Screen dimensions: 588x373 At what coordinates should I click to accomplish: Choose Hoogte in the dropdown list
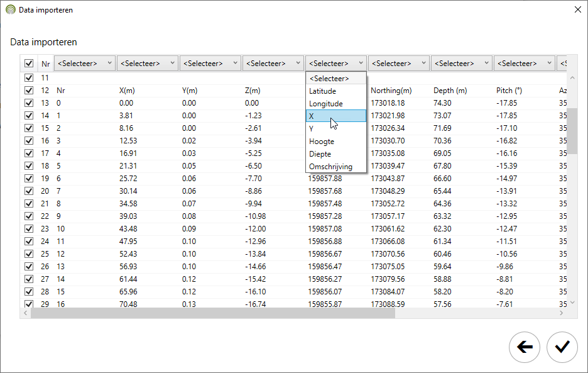pos(336,142)
